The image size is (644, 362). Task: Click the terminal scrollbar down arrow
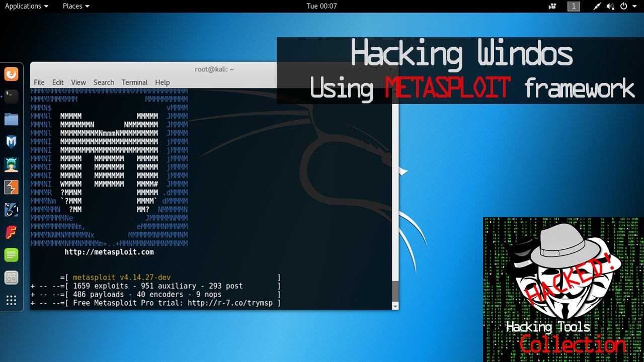(395, 306)
